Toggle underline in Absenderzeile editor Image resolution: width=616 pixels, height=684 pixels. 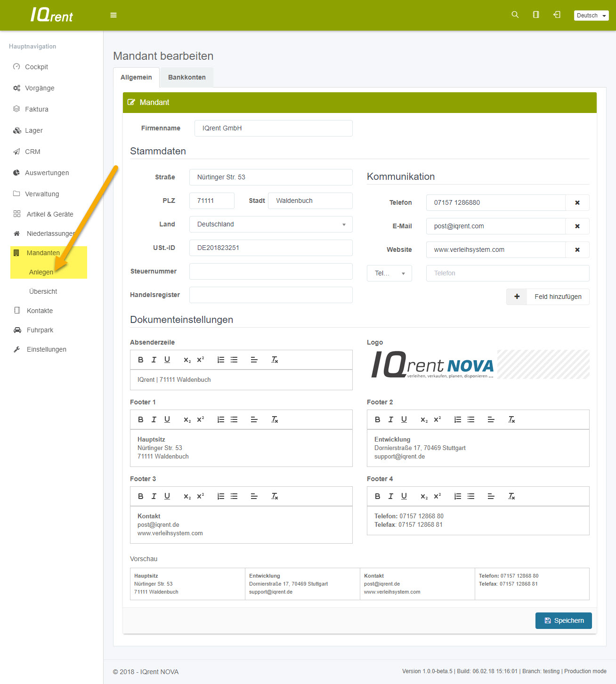click(x=167, y=360)
